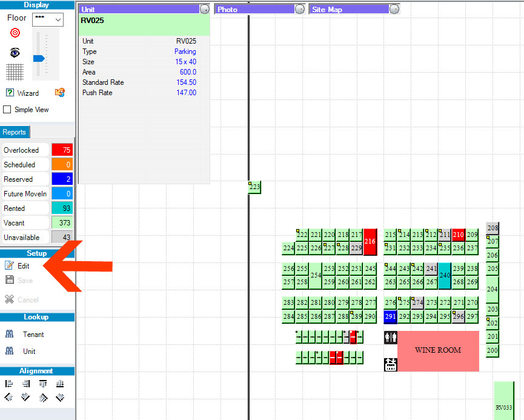This screenshot has height=420, width=524.
Task: Open Unit lookup binoculars
Action: 10,351
